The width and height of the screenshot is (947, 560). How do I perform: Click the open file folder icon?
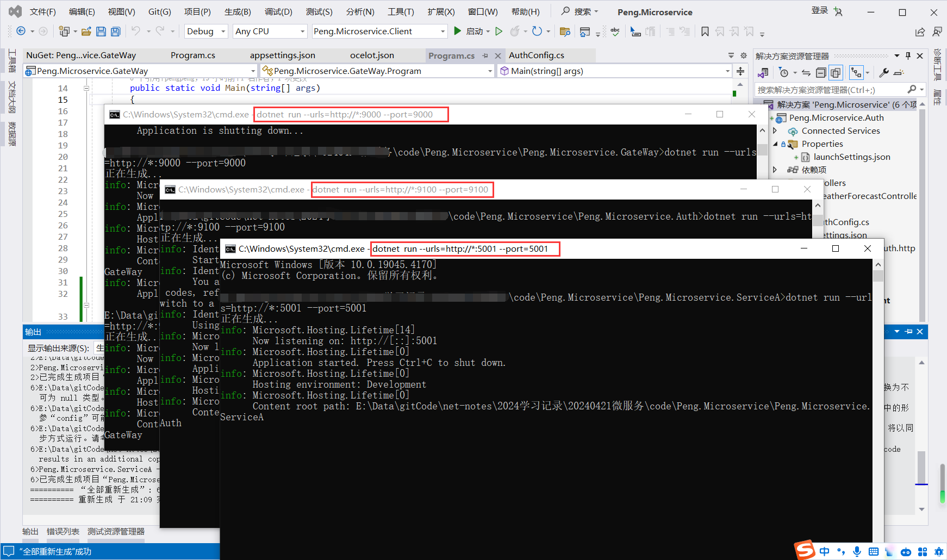pos(86,32)
